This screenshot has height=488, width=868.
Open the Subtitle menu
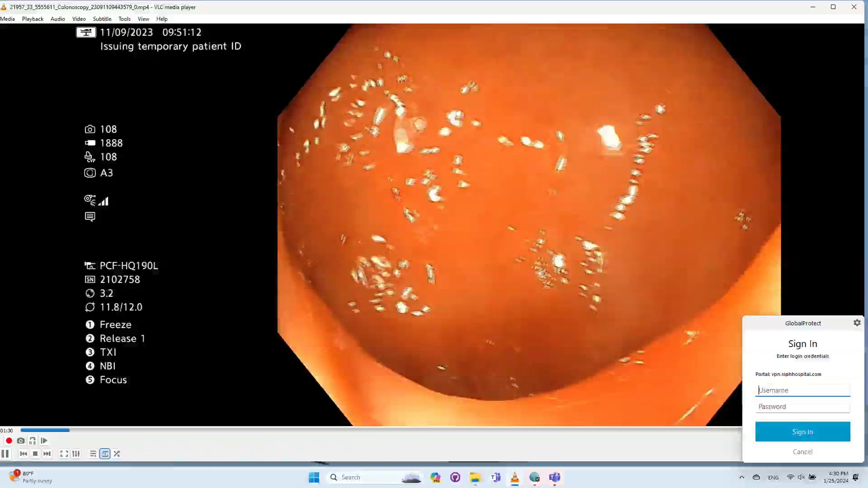point(102,19)
